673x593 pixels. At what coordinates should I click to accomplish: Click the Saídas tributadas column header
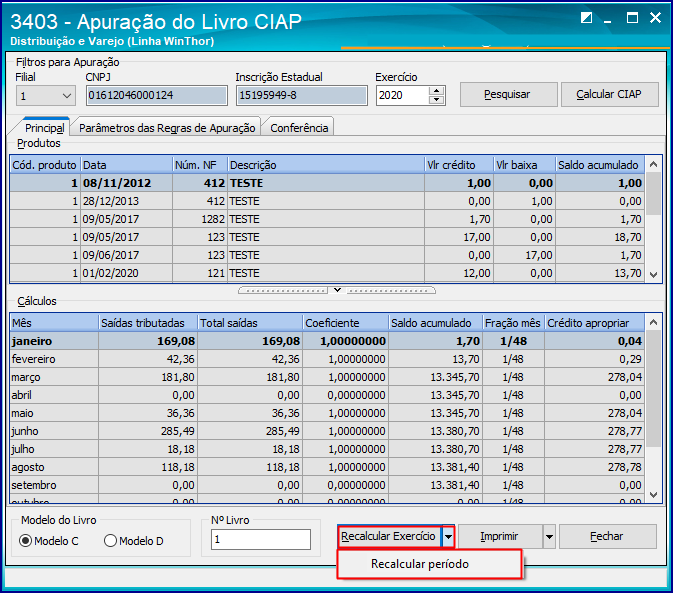pos(149,323)
